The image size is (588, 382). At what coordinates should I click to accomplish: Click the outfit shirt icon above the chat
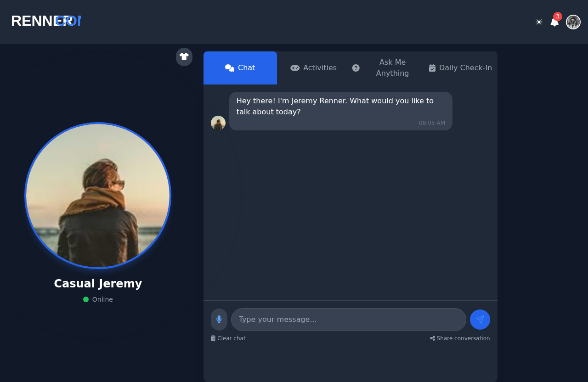tap(184, 57)
